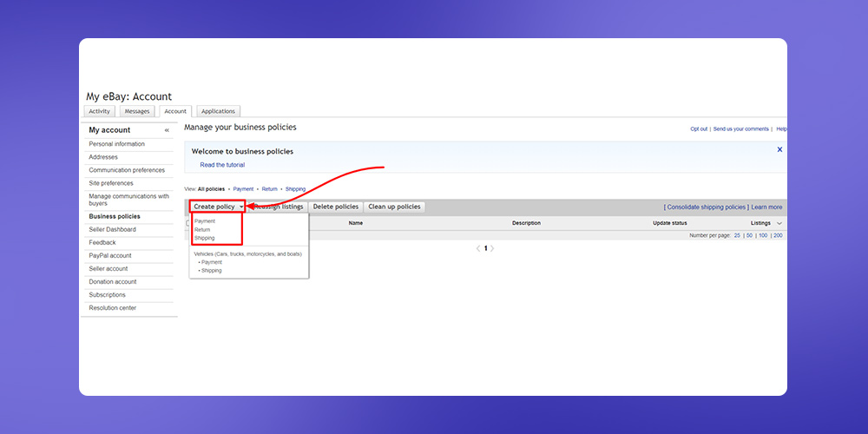Screen dimensions: 868x434
Task: Open Seller account in sidebar
Action: coord(108,268)
